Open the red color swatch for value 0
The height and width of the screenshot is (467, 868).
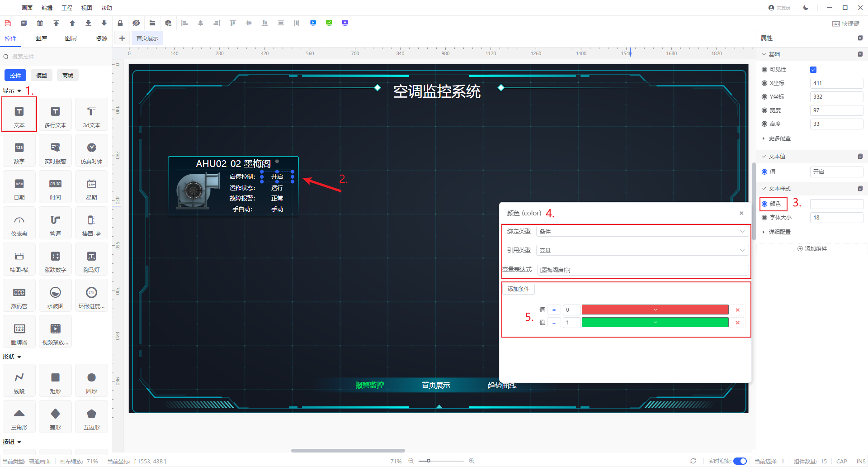(x=655, y=310)
